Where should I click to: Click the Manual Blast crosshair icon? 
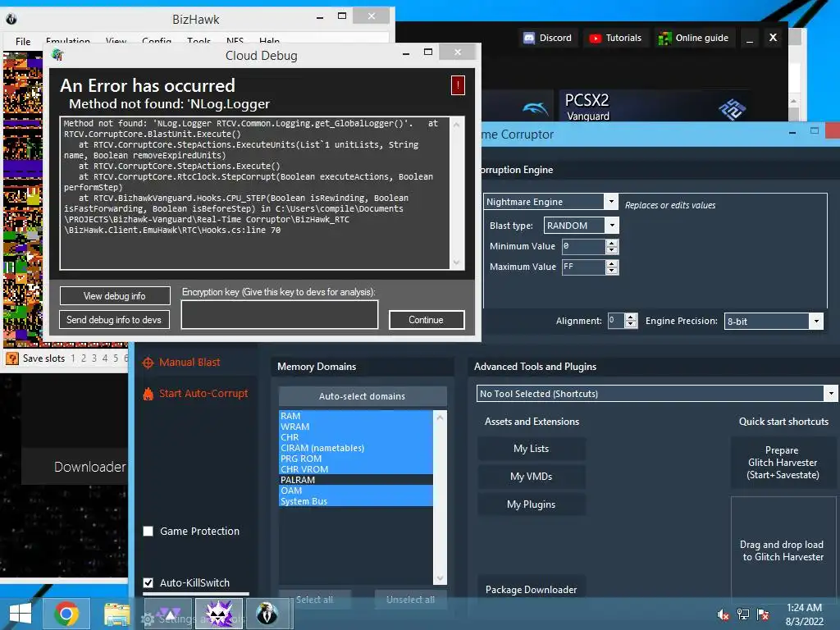coord(148,363)
